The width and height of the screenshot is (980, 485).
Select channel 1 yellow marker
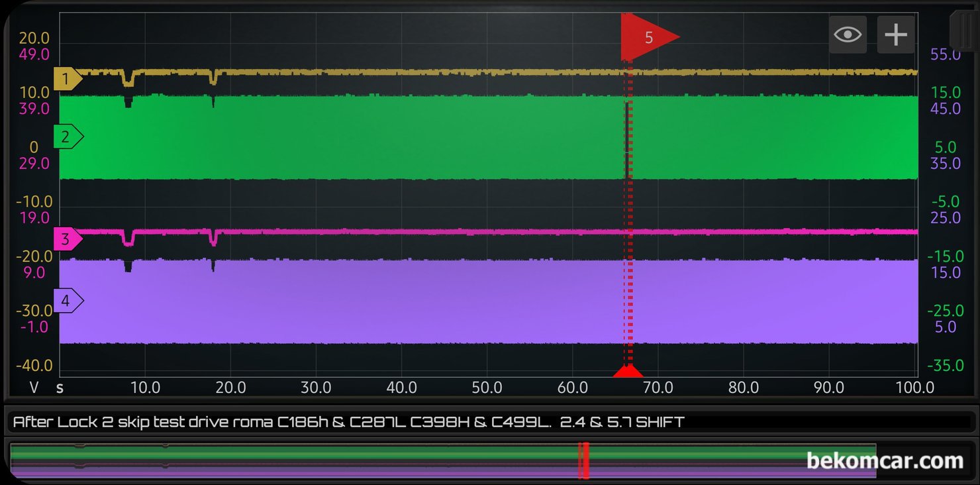(68, 80)
